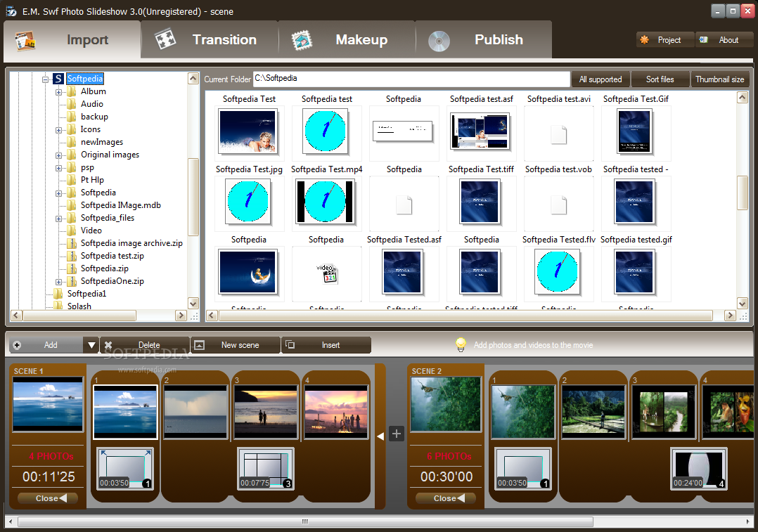The width and height of the screenshot is (758, 532).
Task: Open Scene 1 transition icon 00:03'50
Action: (x=125, y=469)
